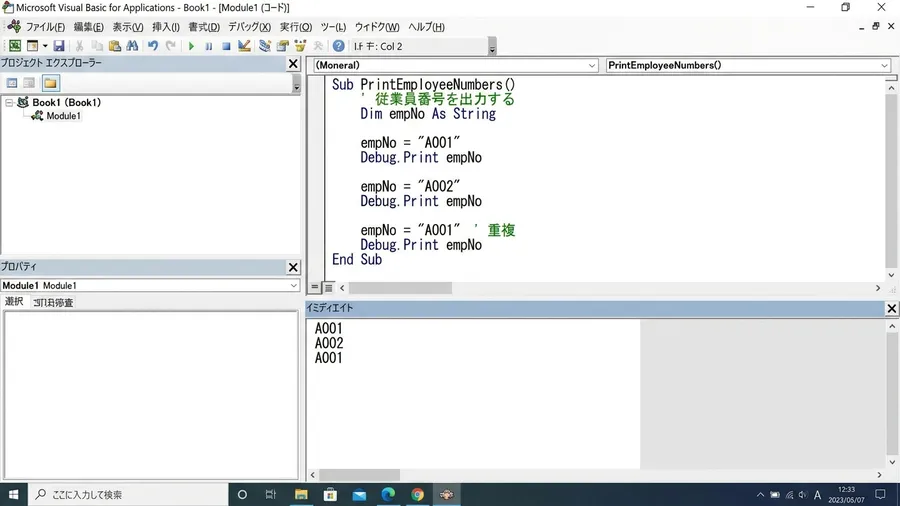Toggle folders view in Project Explorer
The image size is (900, 506).
pyautogui.click(x=51, y=83)
